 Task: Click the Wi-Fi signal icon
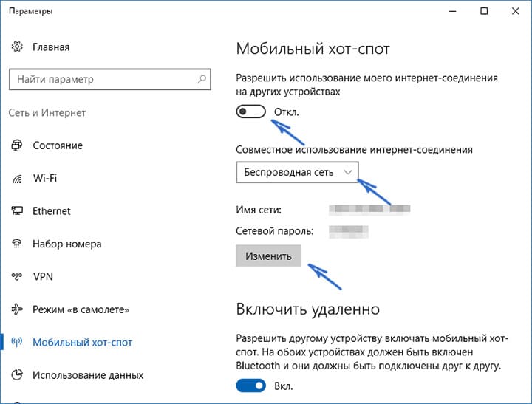point(17,178)
